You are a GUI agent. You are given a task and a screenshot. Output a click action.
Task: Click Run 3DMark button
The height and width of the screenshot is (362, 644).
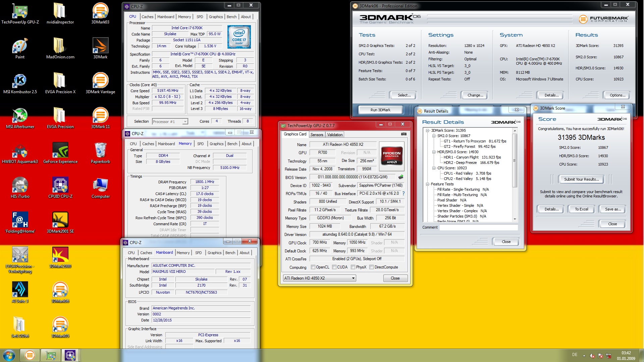pyautogui.click(x=380, y=110)
